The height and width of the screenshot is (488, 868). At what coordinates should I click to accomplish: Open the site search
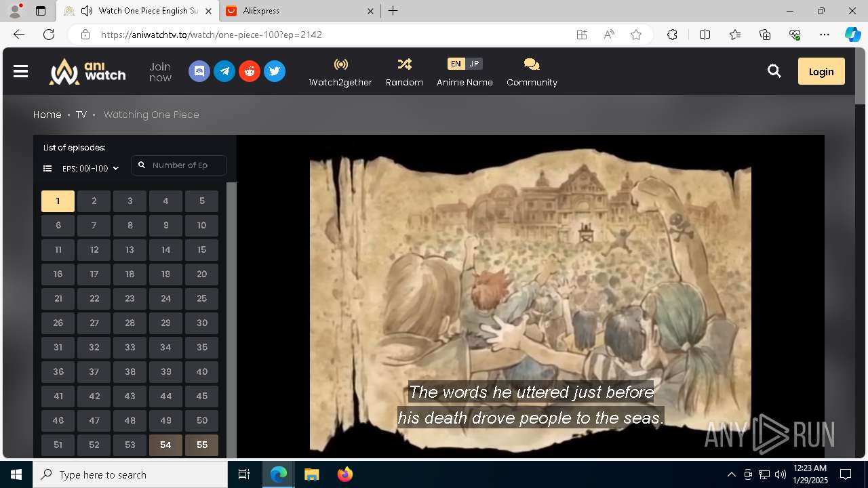pos(774,71)
